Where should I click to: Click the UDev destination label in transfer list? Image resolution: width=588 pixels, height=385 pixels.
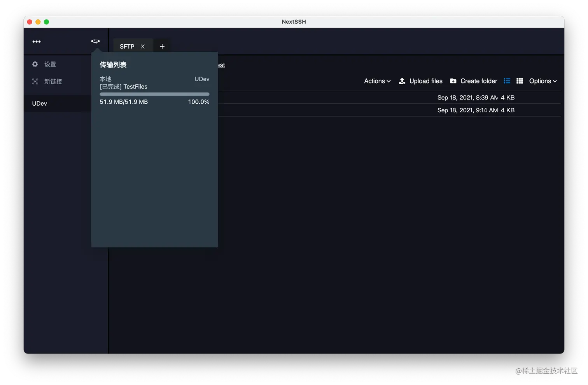click(202, 79)
